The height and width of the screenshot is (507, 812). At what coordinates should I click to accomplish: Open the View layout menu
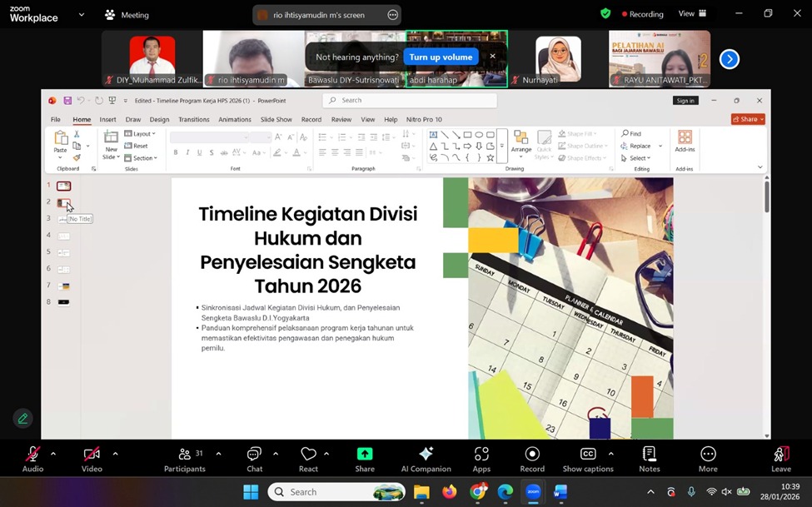[692, 14]
